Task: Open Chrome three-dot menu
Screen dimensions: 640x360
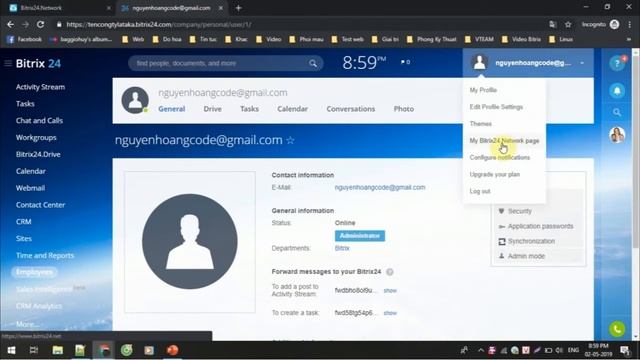Action: click(629, 24)
